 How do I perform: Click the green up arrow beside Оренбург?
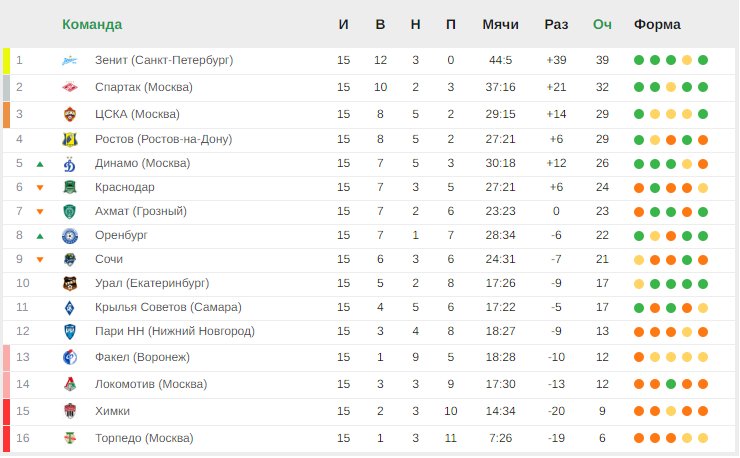click(x=40, y=236)
